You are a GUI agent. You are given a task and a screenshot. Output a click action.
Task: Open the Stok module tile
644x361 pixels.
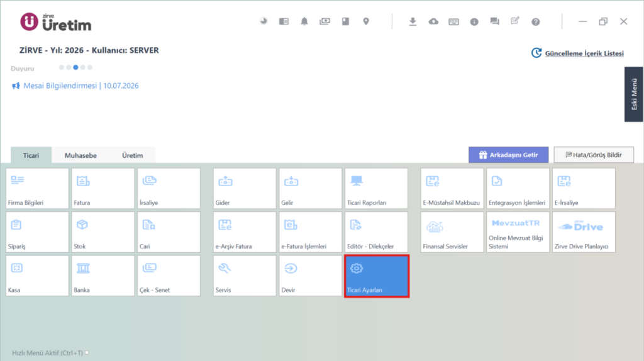[103, 232]
